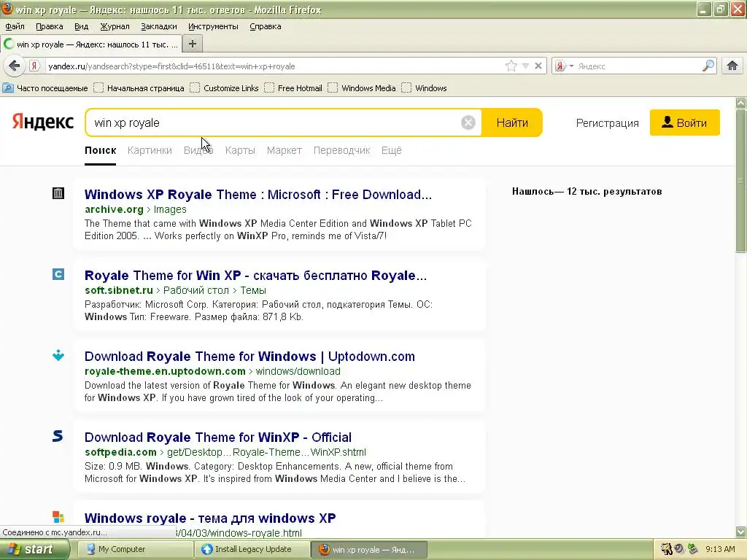Click archive.org green URL text
The height and width of the screenshot is (560, 747).
coord(114,209)
